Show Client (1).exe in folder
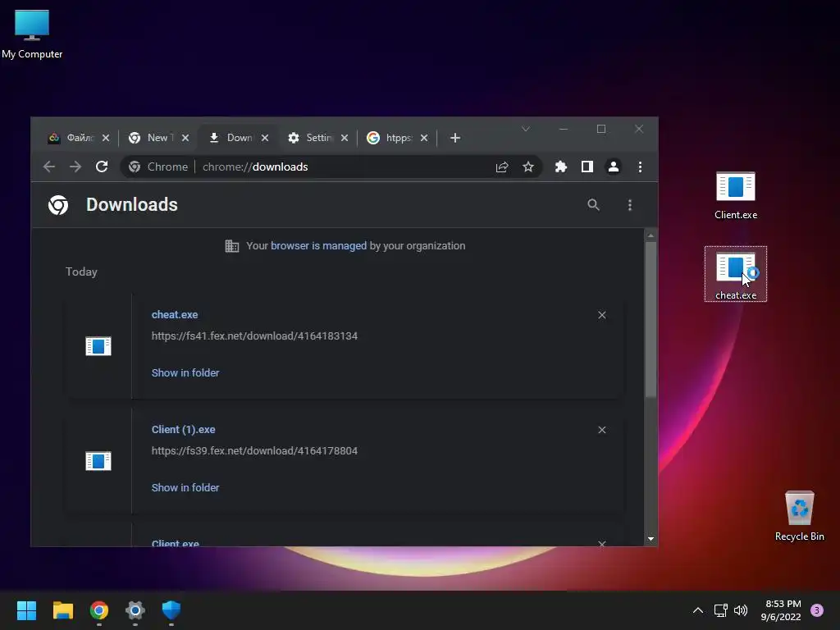 click(185, 487)
